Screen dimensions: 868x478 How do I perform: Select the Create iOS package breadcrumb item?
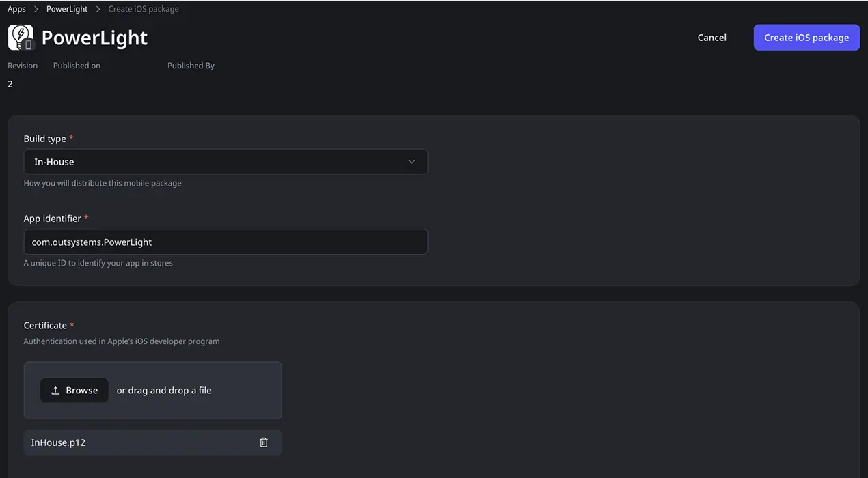(144, 8)
